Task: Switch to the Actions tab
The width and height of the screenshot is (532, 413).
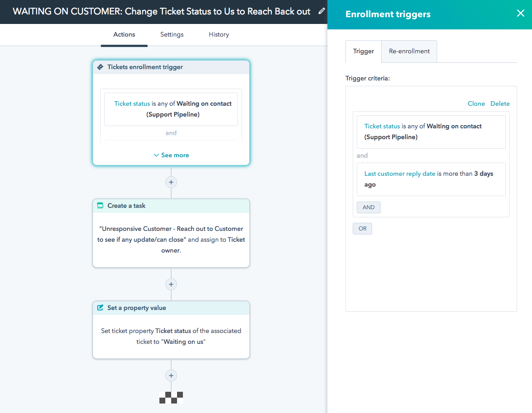Action: [x=124, y=35]
